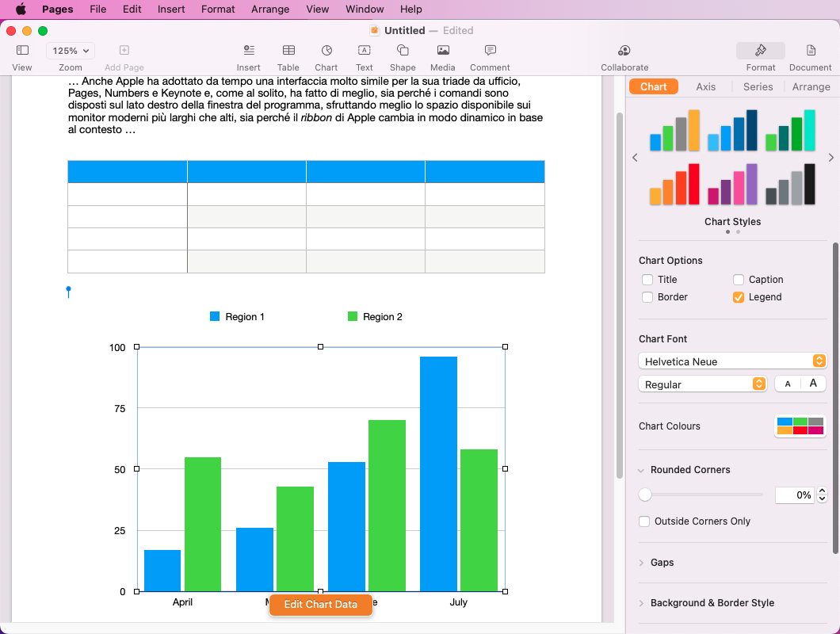Image resolution: width=840 pixels, height=634 pixels.
Task: Open the Arrange menu in menu bar
Action: (x=270, y=10)
